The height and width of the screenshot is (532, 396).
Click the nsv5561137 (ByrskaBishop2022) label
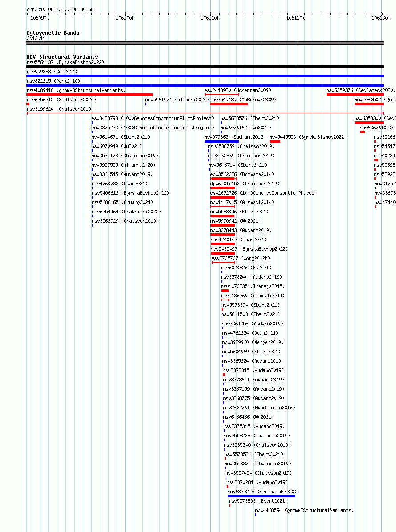click(65, 62)
